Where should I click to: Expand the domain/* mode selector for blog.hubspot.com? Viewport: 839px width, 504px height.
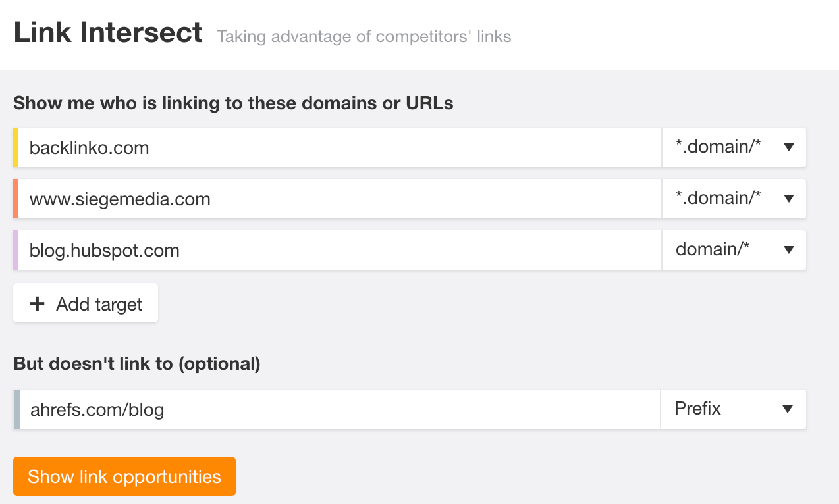734,250
